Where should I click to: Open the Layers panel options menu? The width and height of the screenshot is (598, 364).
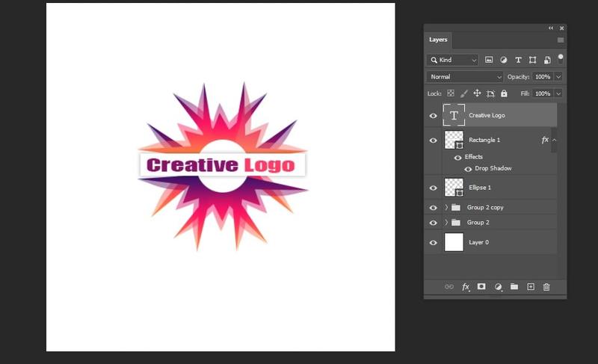[561, 40]
